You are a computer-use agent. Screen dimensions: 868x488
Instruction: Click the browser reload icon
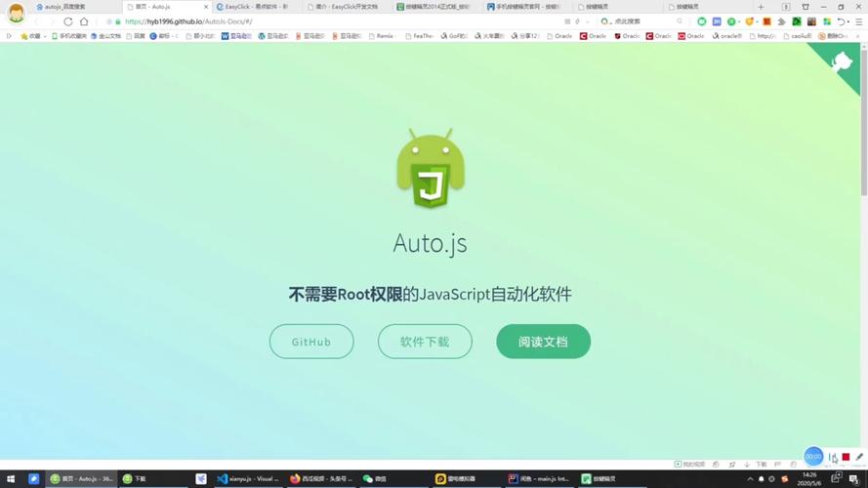[68, 21]
